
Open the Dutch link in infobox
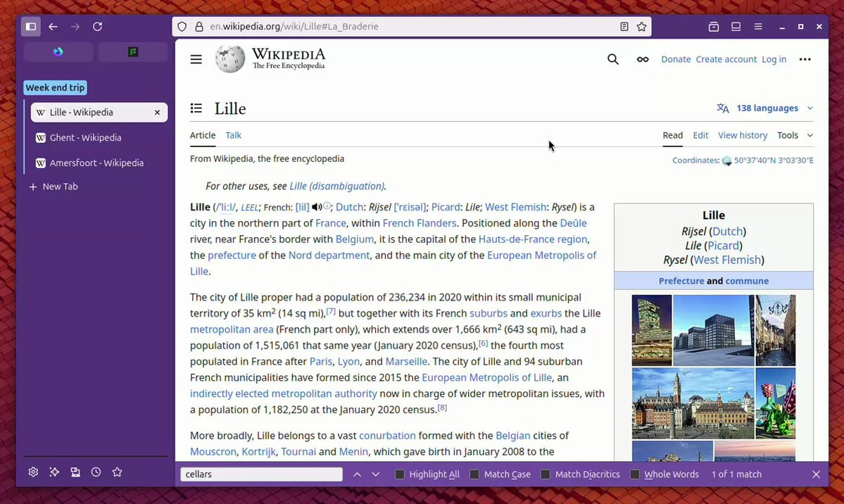[x=727, y=232]
